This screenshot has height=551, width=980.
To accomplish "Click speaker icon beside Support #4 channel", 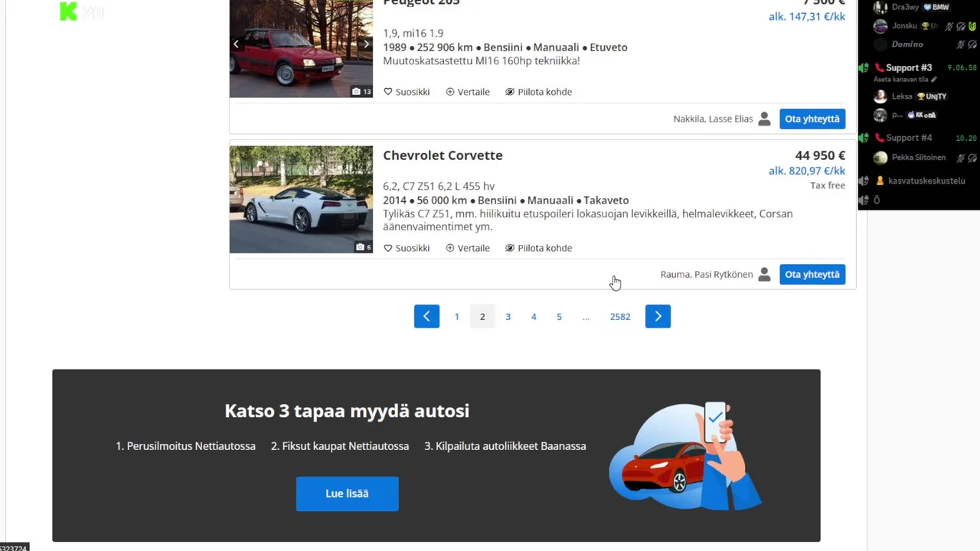I will pos(863,138).
